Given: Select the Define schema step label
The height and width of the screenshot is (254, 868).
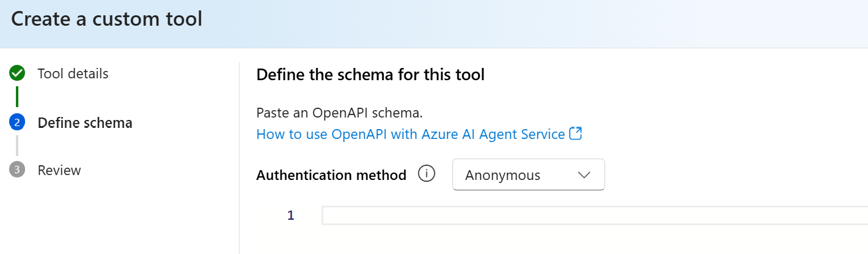Looking at the screenshot, I should click(x=85, y=122).
